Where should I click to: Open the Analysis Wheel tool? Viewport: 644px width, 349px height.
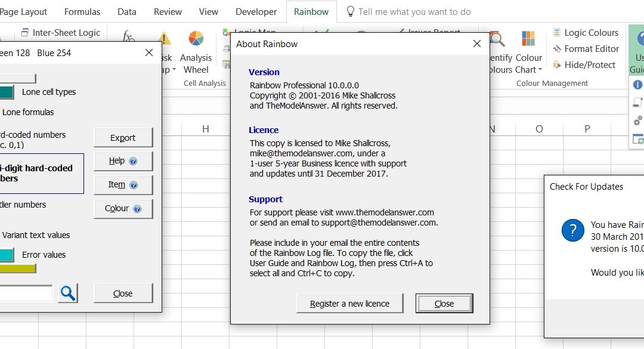click(x=196, y=52)
